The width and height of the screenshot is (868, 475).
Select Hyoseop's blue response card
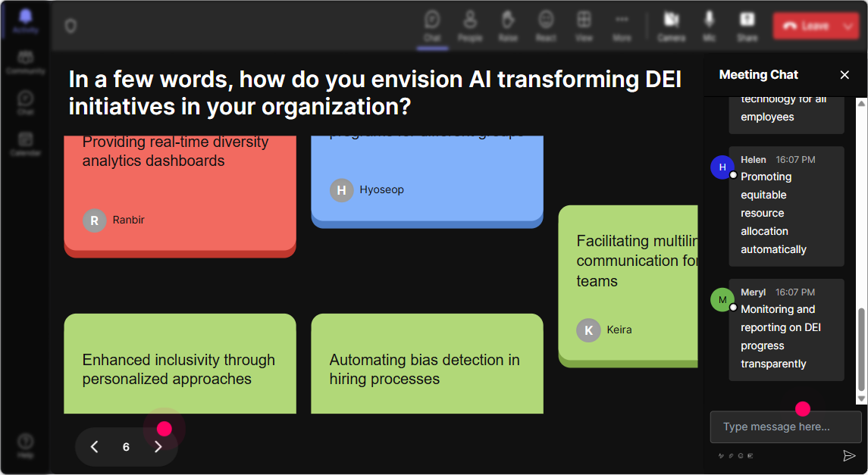coord(427,182)
